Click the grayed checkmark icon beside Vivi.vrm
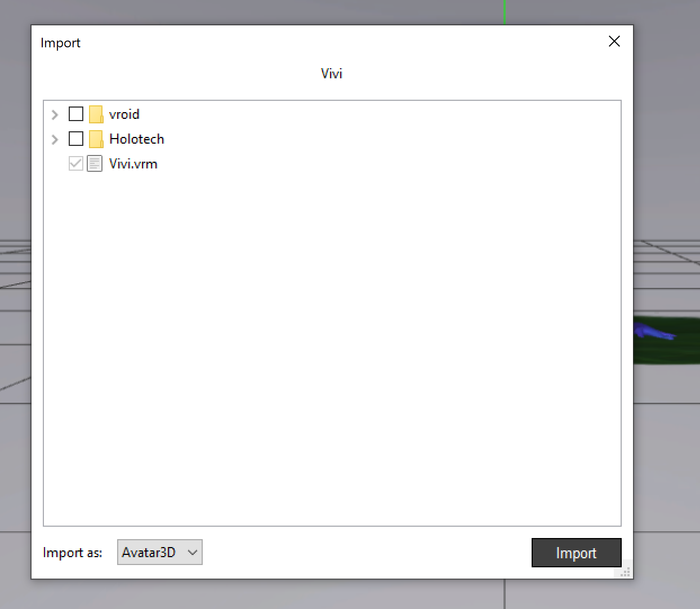The image size is (700, 609). pos(76,163)
